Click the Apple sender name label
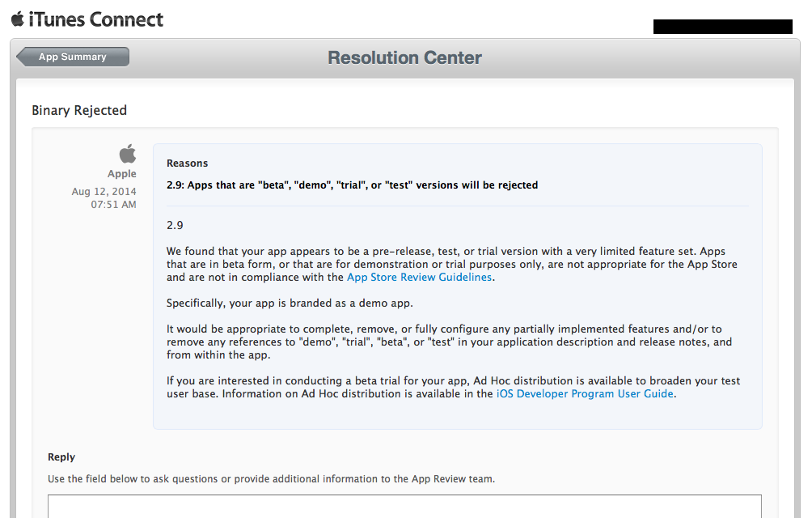The image size is (812, 518). point(121,173)
